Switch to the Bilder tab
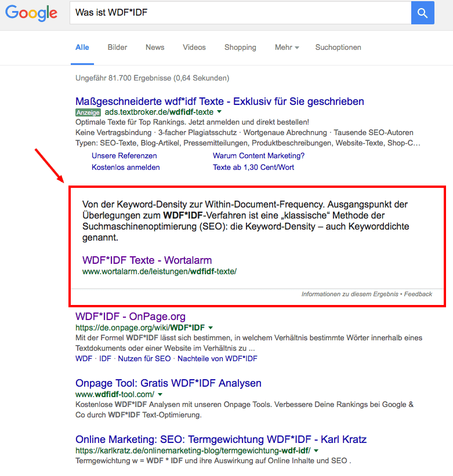The width and height of the screenshot is (453, 476). coord(117,48)
